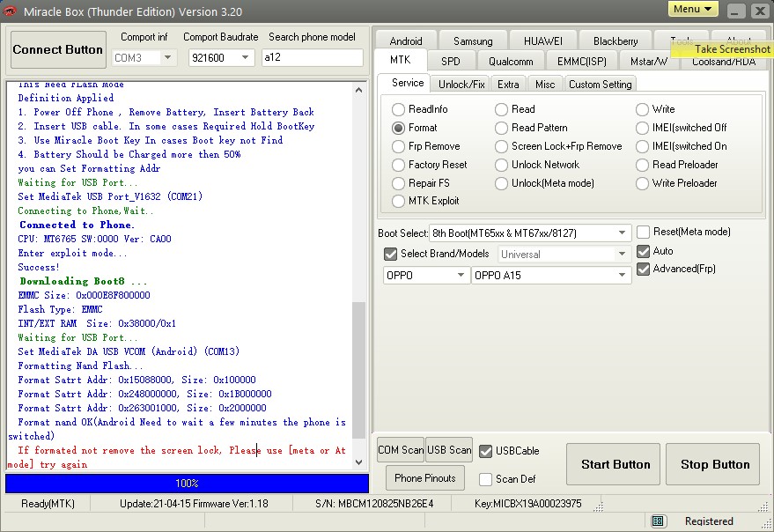Click the 'Connected to Phone.' log line
Screen dimensions: 774x532
click(x=77, y=225)
